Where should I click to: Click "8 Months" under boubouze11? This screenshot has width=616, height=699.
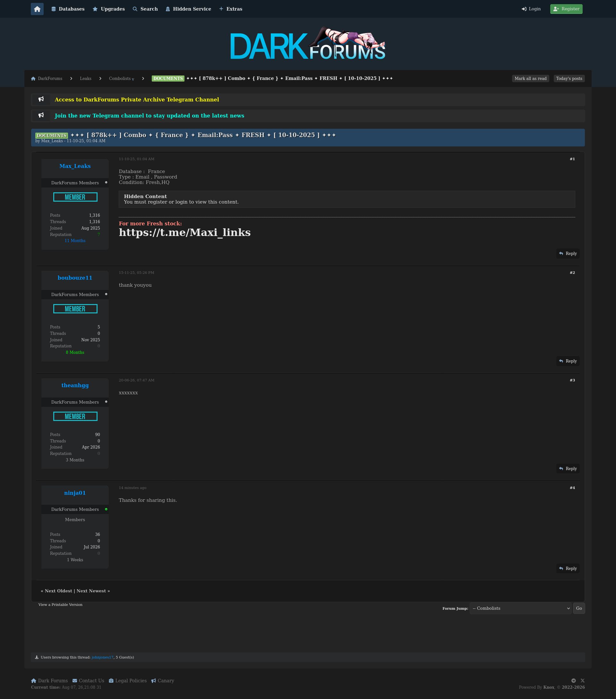point(75,353)
